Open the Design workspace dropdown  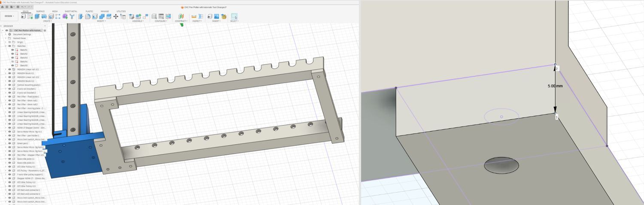[9, 16]
